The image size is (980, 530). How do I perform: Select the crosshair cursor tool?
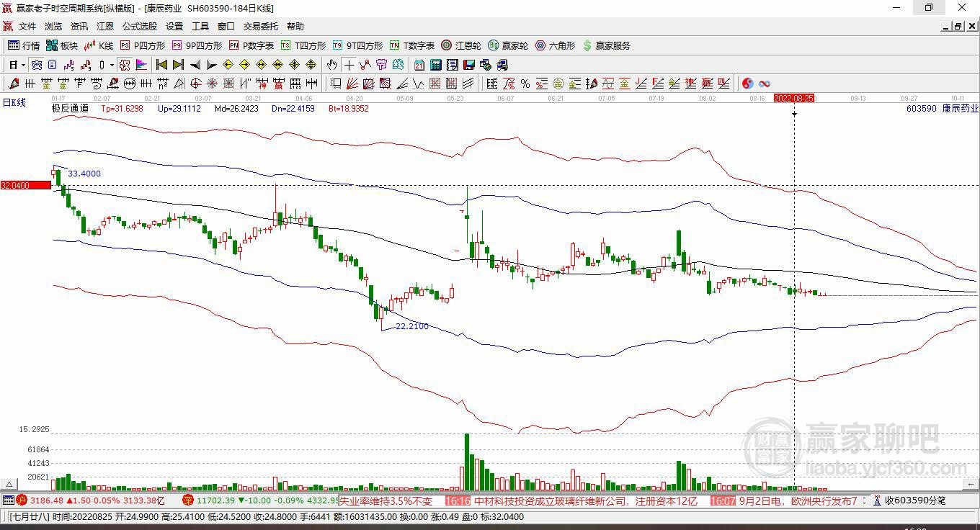click(x=349, y=65)
